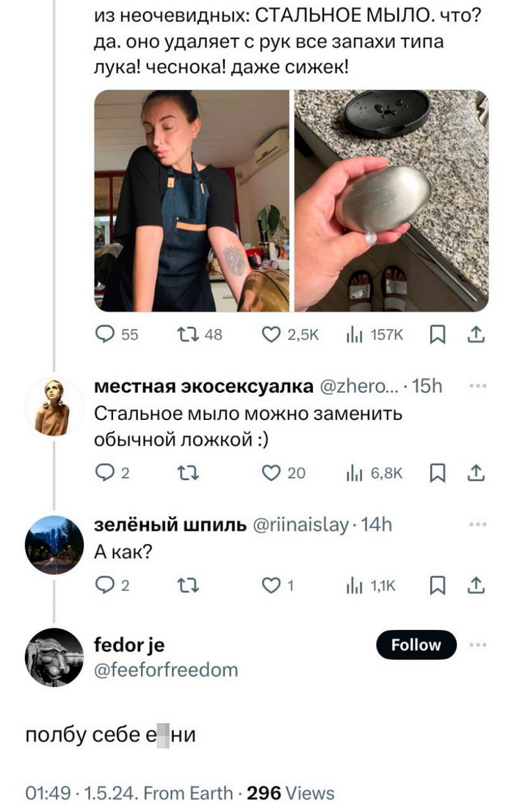Open @riinaislay profile handle
This screenshot has width=514, height=812.
pos(300,525)
